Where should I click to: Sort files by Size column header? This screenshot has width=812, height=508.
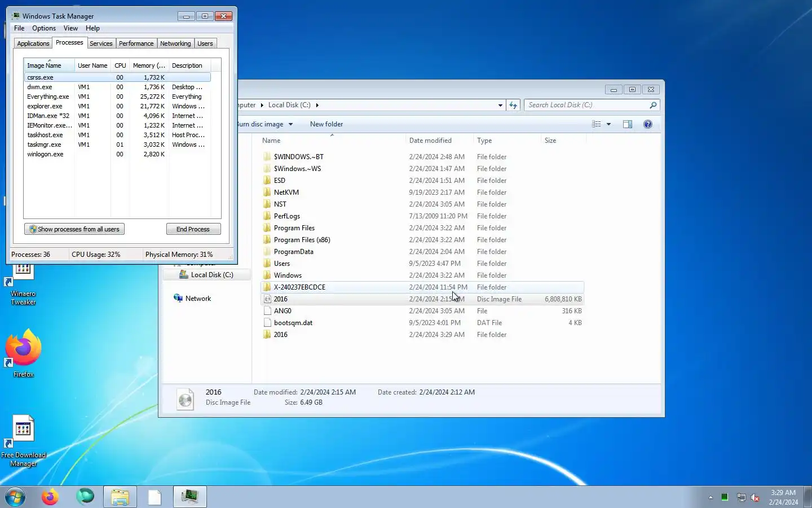coord(563,141)
